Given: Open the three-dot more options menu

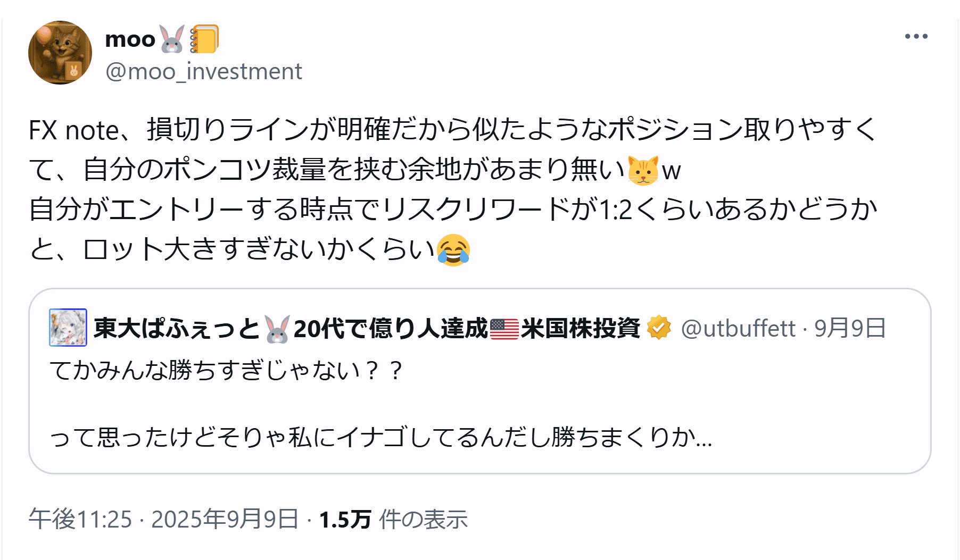Looking at the screenshot, I should [916, 37].
